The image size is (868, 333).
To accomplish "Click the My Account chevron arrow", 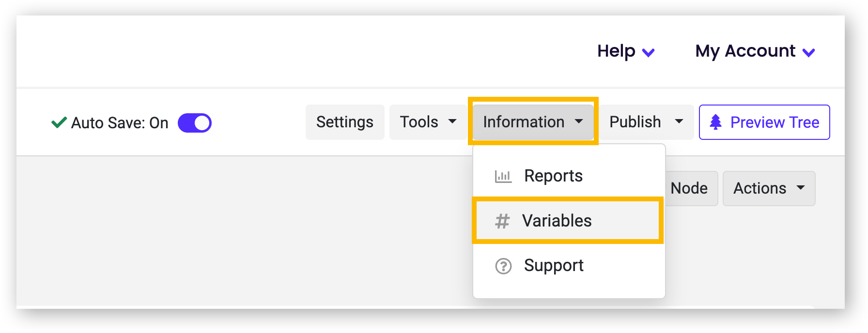I will coord(809,52).
